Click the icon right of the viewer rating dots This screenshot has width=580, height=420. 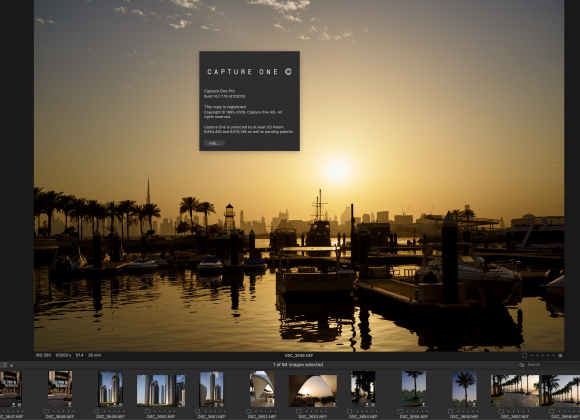coord(560,356)
